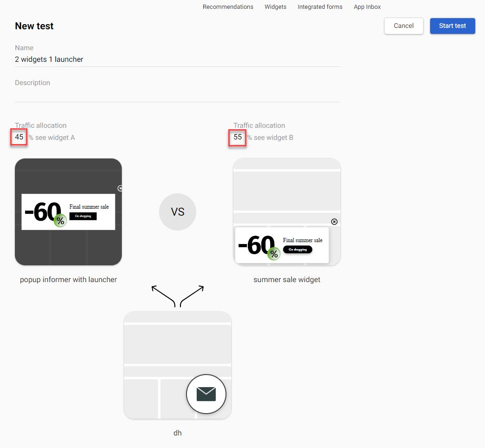485x448 pixels.
Task: Click the Cancel button
Action: (x=403, y=26)
